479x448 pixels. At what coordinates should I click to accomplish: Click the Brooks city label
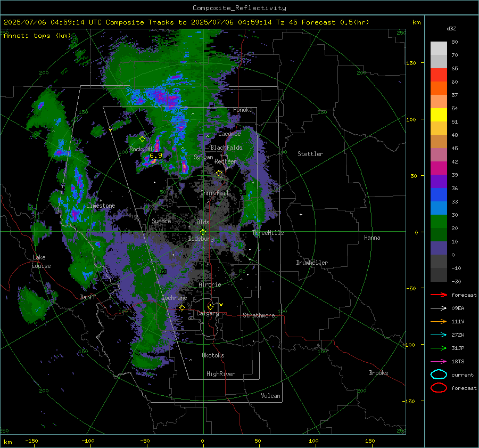[x=378, y=373]
